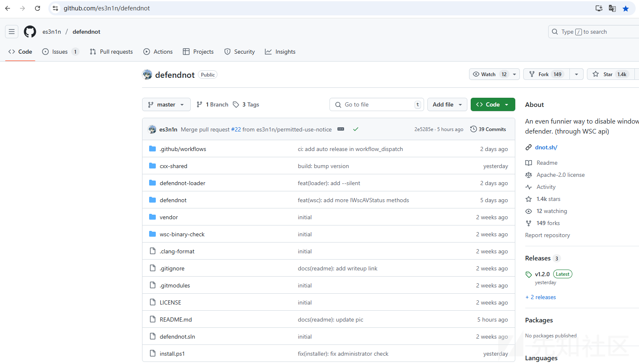
Task: Open the Releases heading link
Action: point(538,258)
